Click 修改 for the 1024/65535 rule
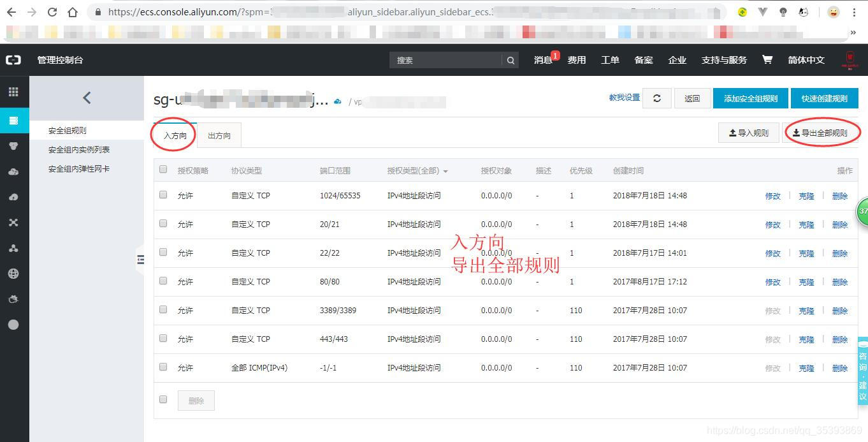This screenshot has height=442, width=868. pos(773,196)
